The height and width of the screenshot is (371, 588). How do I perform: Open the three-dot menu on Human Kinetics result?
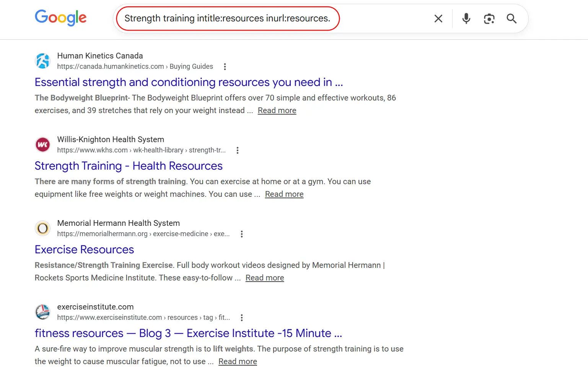(225, 66)
